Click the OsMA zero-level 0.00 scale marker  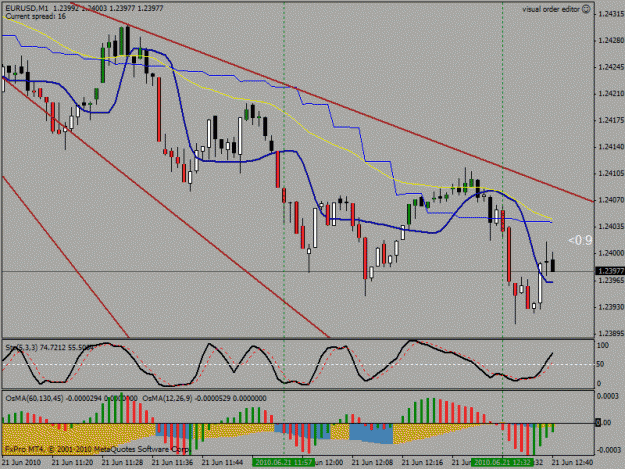click(x=603, y=422)
